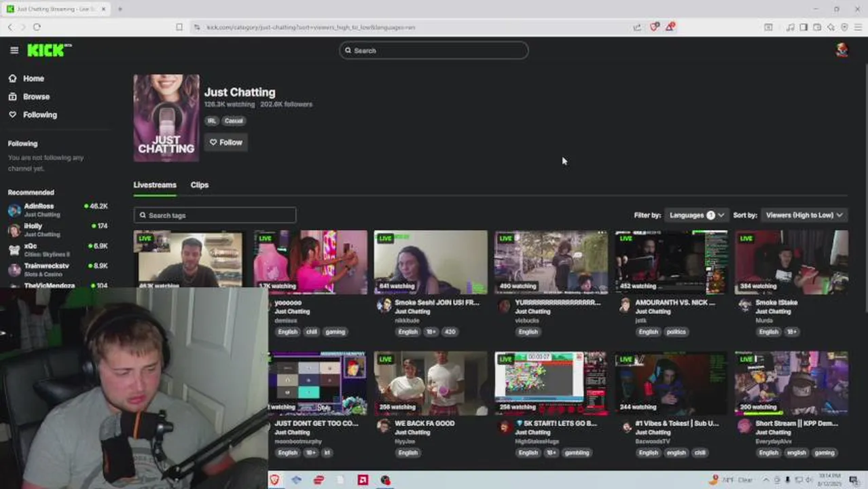Screen dimensions: 868x489
Task: Click the main Kick search field
Action: point(434,50)
